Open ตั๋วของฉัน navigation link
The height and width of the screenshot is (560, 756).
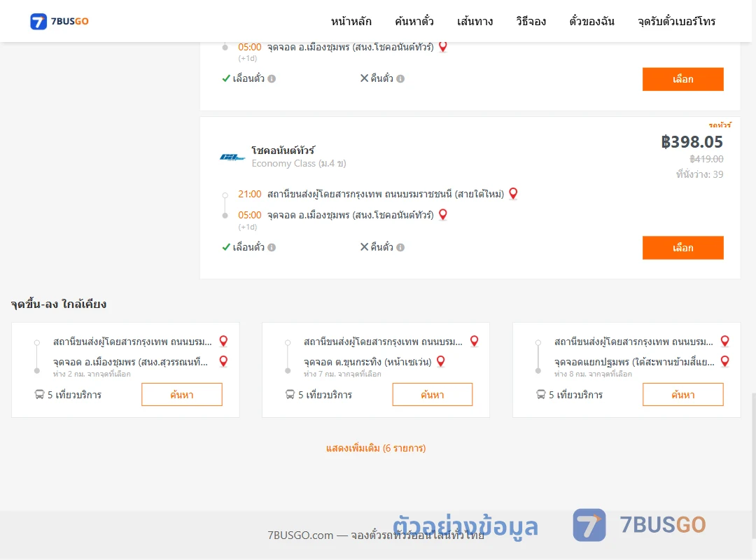pos(591,21)
